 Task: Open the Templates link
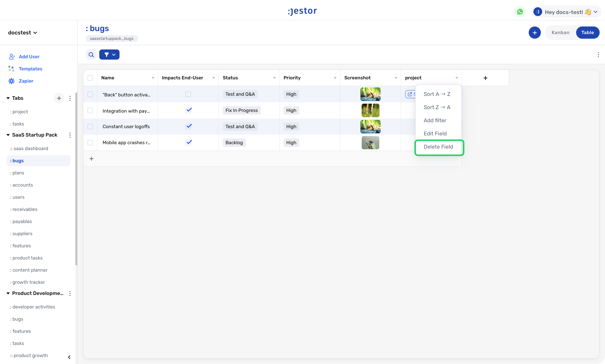(x=30, y=69)
